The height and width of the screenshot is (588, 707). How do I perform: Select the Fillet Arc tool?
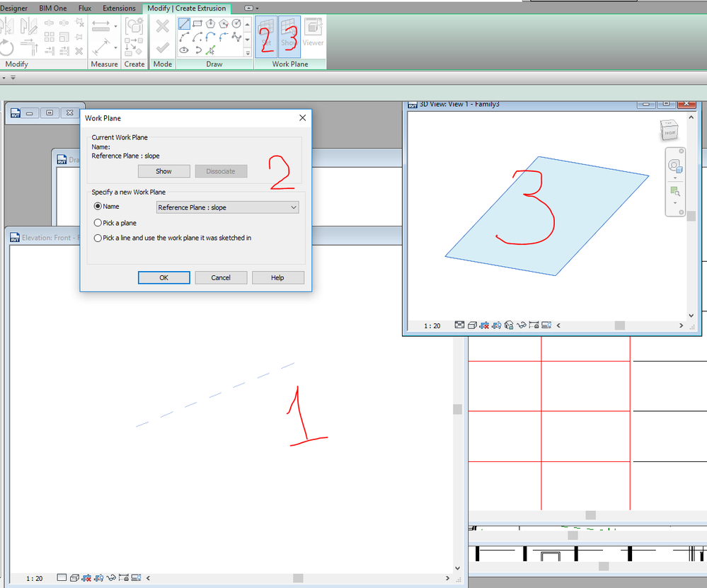point(223,37)
